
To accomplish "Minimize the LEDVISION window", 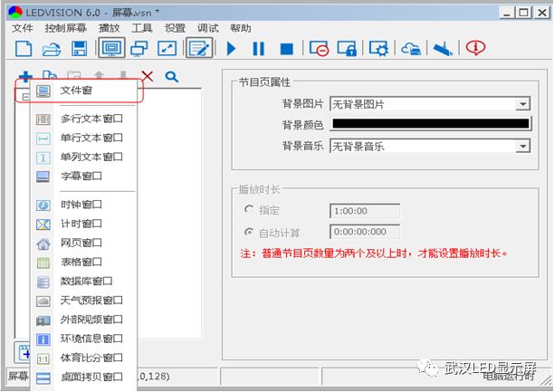I will pos(507,13).
